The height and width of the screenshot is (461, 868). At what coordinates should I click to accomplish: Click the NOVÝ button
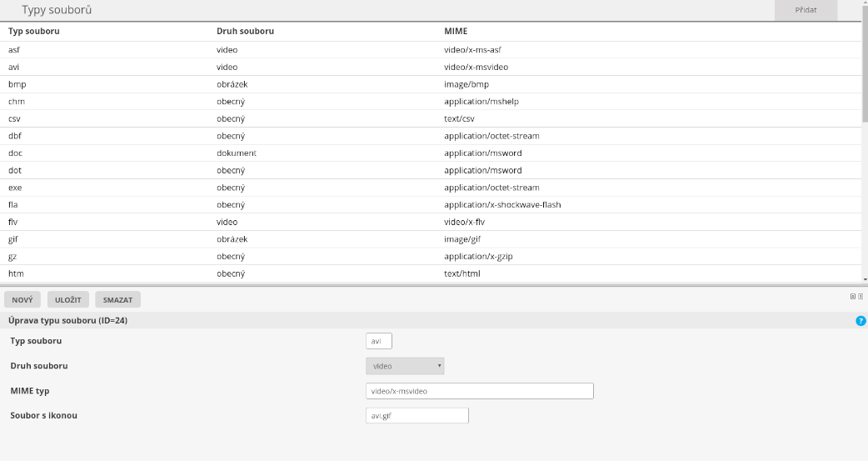tap(22, 299)
